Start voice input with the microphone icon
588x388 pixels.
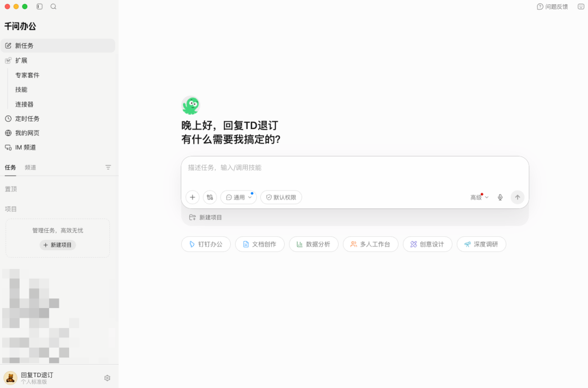pos(500,197)
